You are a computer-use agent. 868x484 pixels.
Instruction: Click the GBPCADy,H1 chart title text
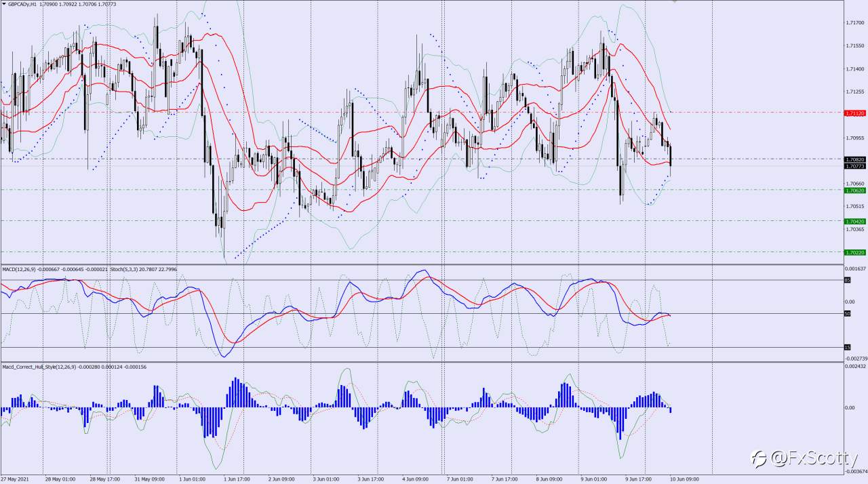[x=22, y=3]
